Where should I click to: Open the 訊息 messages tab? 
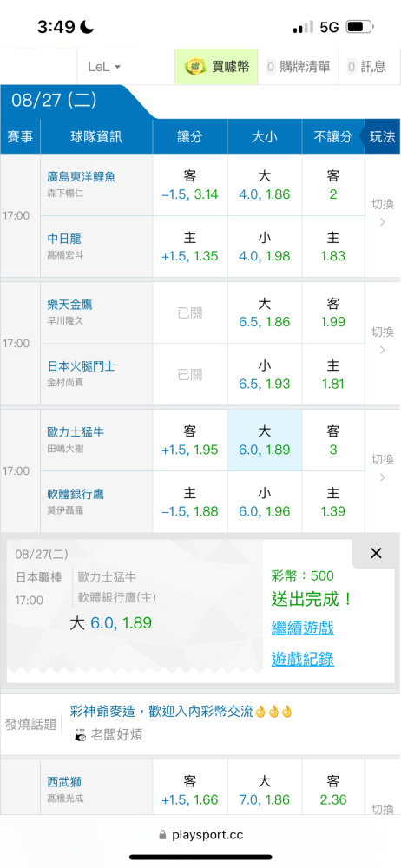coord(366,67)
